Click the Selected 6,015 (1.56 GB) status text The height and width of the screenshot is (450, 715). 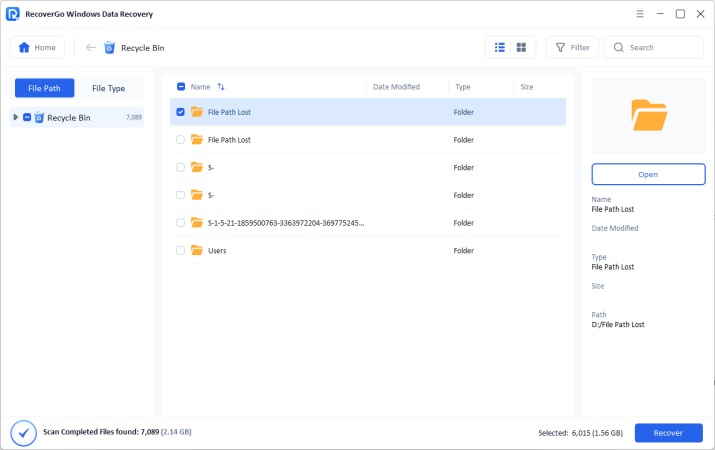click(x=580, y=433)
